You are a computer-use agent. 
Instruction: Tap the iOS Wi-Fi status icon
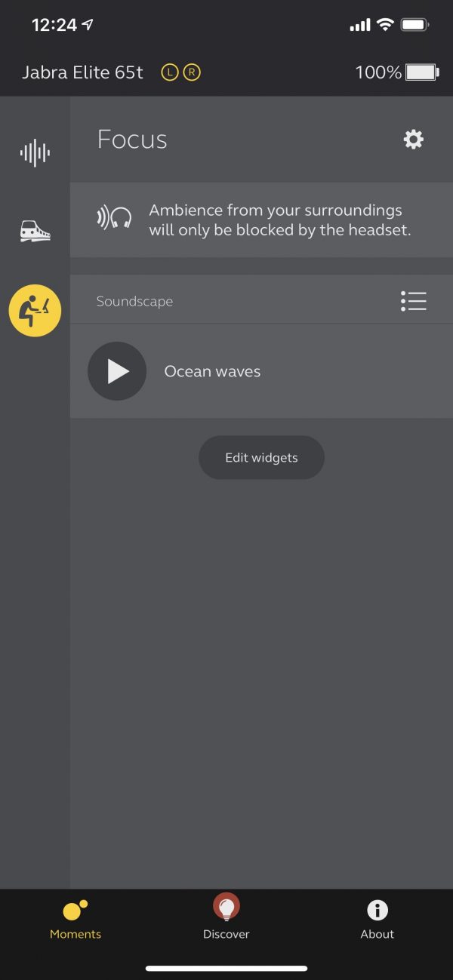click(x=385, y=25)
